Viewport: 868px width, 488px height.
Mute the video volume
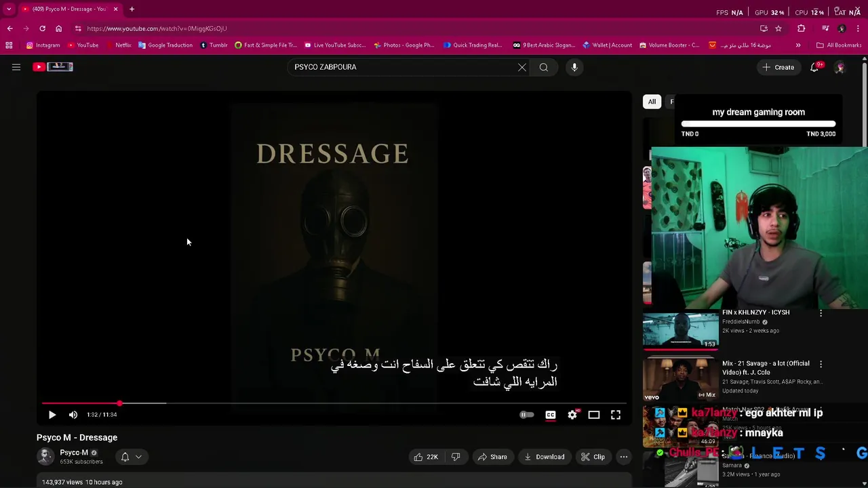pyautogui.click(x=73, y=415)
